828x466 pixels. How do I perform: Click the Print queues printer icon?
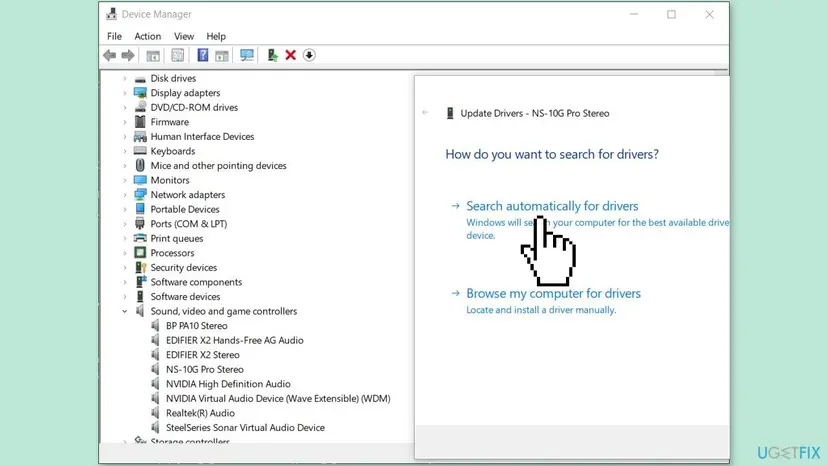[x=140, y=238]
